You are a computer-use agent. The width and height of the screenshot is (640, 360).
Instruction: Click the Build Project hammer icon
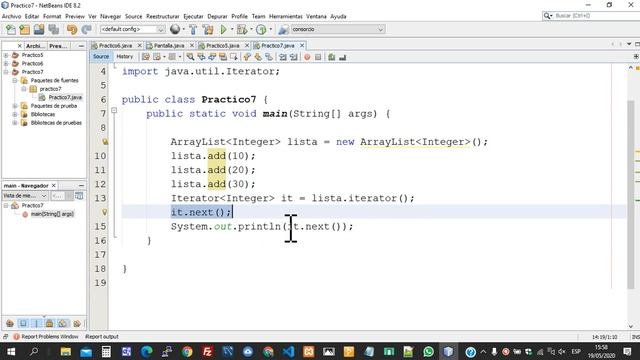[x=193, y=29]
